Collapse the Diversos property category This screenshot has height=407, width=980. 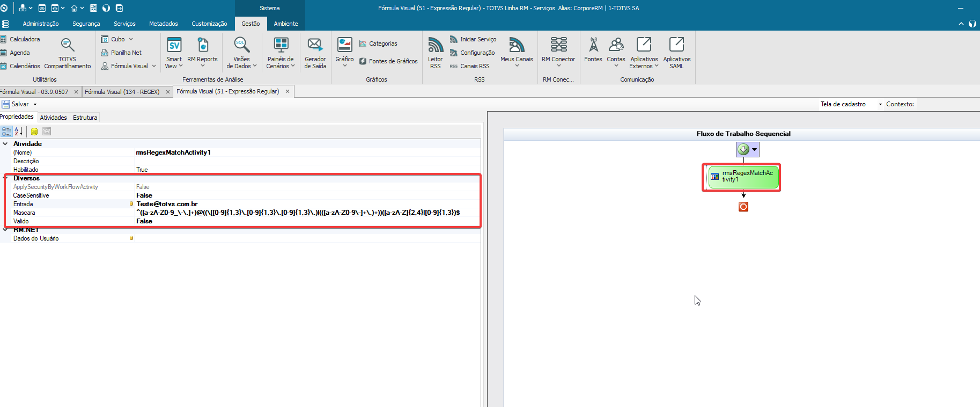click(x=5, y=178)
